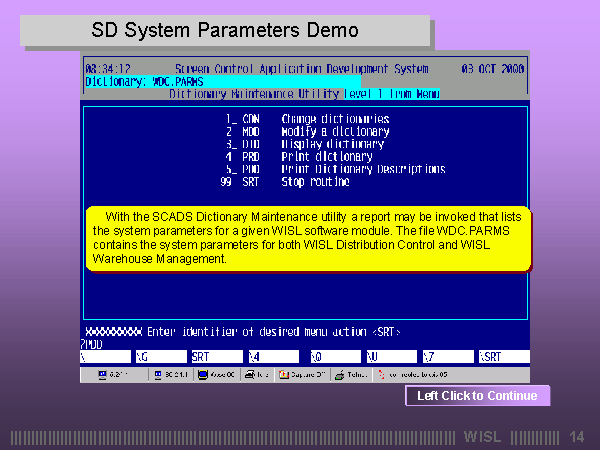Click the Left Click to Continue button
Screen dimensions: 600x450
pos(477,396)
